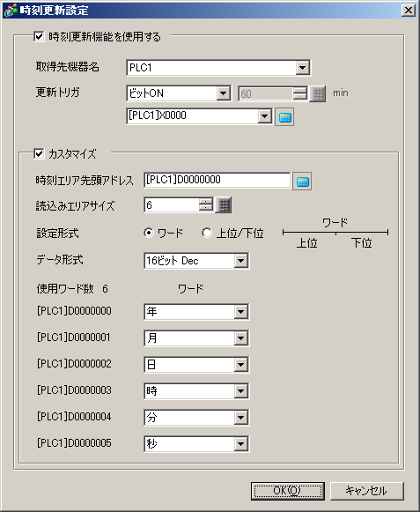Screen dimensions: 420x512
Task: Expand the 更新トリガ ビットON dropdown
Action: (x=224, y=93)
